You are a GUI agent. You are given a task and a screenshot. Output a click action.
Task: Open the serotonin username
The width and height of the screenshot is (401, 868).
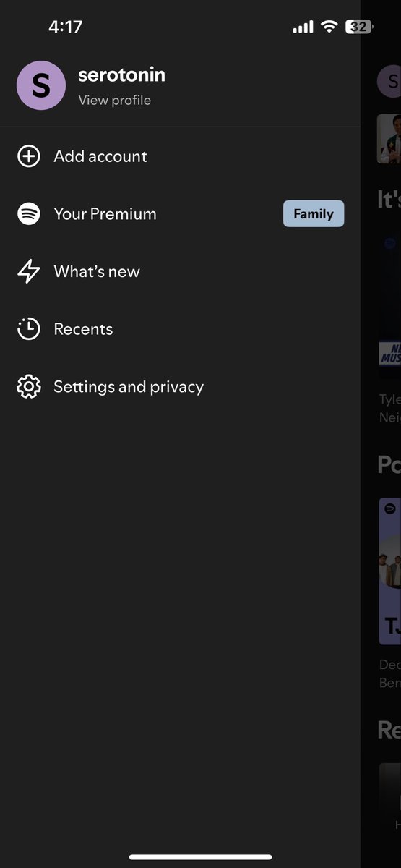pos(121,75)
